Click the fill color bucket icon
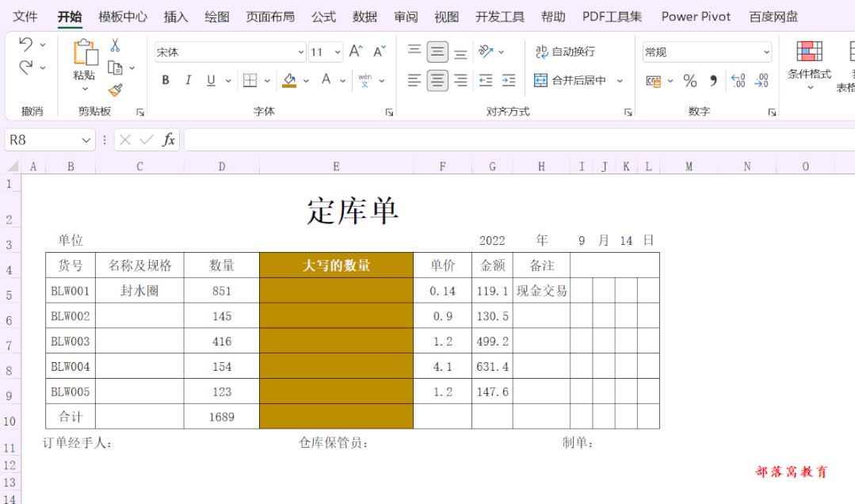 pos(289,81)
